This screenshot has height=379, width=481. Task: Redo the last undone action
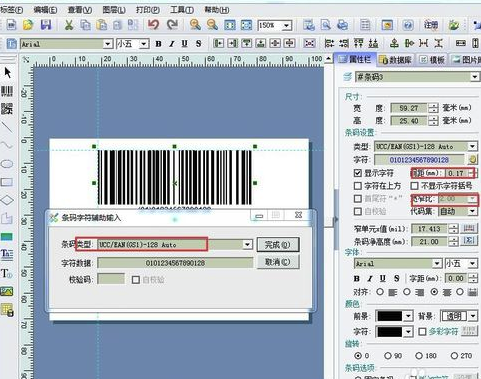[172, 25]
